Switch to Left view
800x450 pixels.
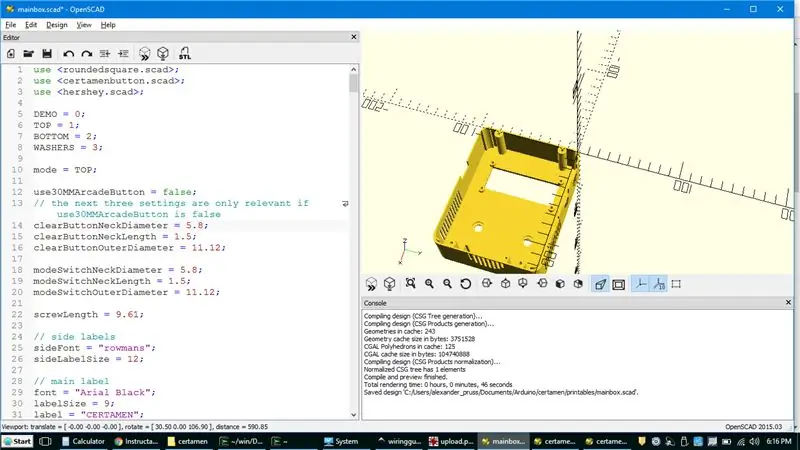542,284
